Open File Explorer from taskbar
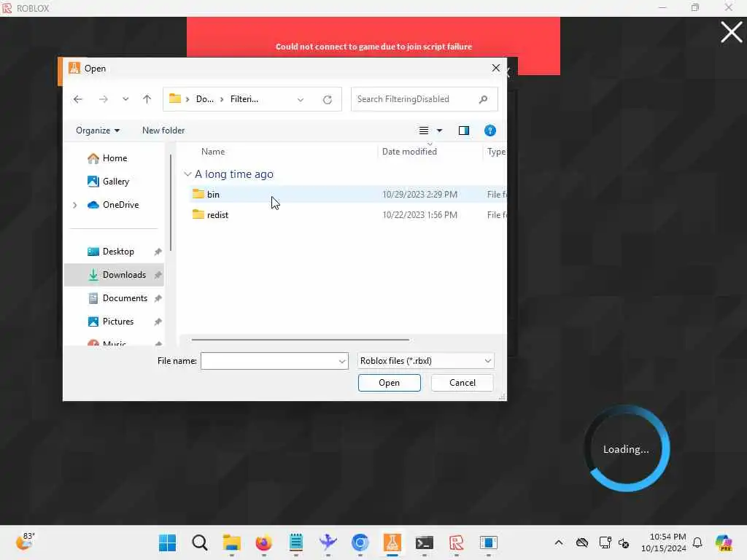This screenshot has width=747, height=560. coord(231,542)
